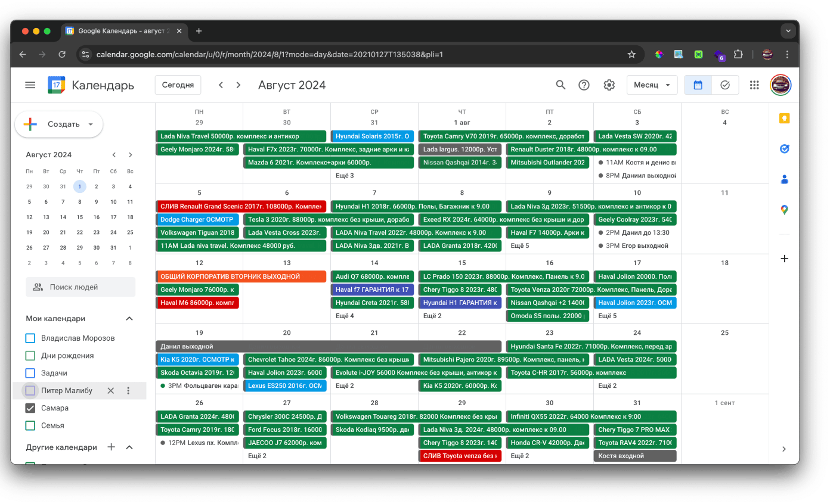Open Audi Q7 68000р. event
The height and width of the screenshot is (504, 830).
click(373, 276)
